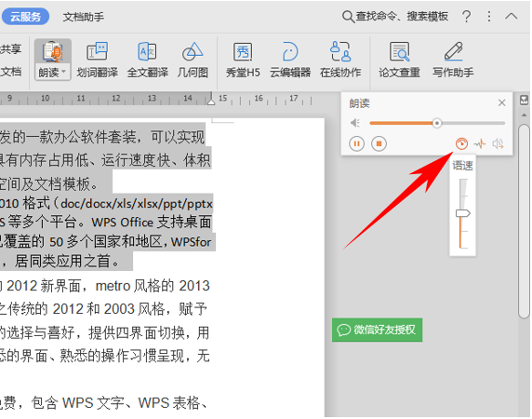Open the 几何图 tool
The height and width of the screenshot is (419, 532).
tap(193, 60)
